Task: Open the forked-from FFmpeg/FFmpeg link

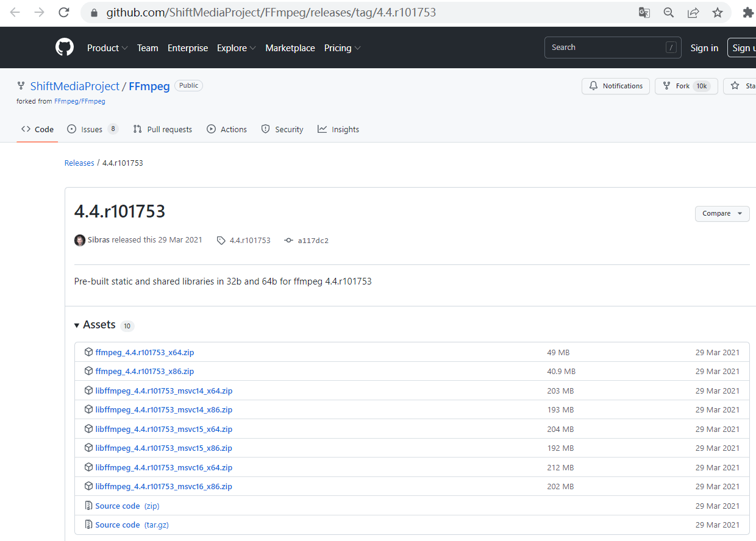Action: [80, 101]
